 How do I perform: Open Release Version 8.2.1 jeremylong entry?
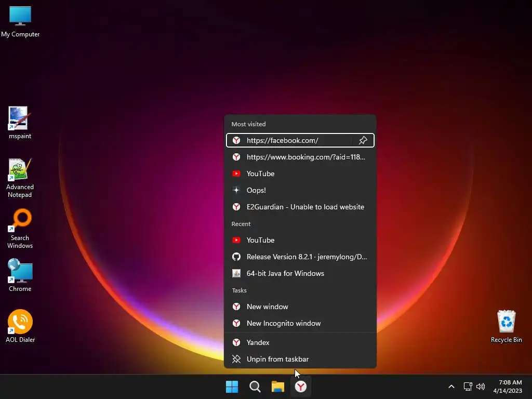[300, 257]
